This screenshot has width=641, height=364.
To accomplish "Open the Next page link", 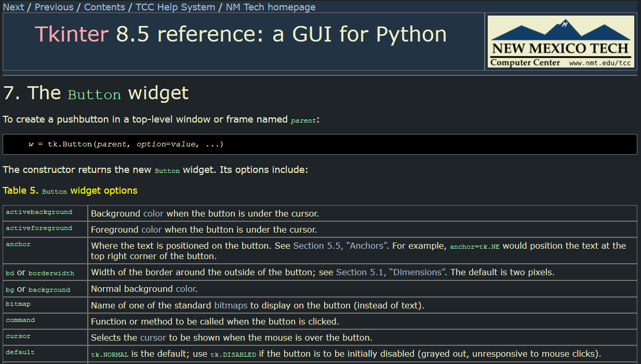I will tap(14, 7).
